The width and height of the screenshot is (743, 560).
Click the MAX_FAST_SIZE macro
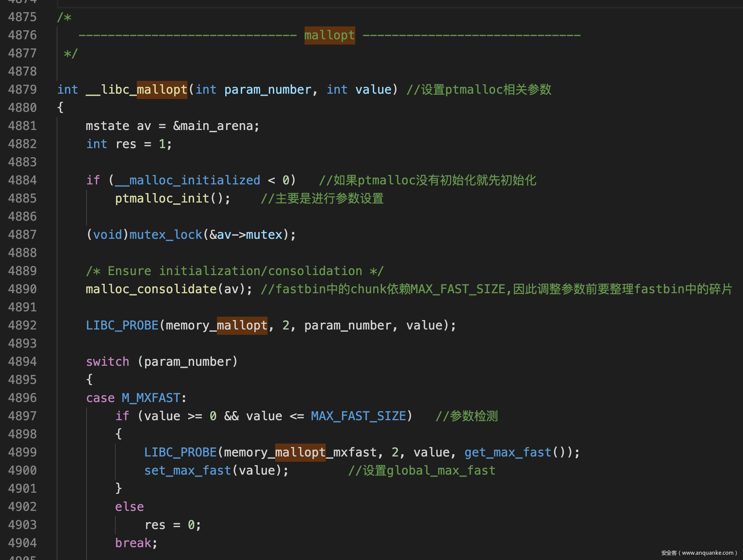(x=358, y=416)
